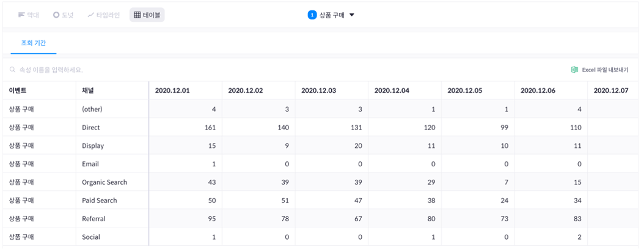Select the Email channel row
Image resolution: width=644 pixels, height=250 pixels.
pyautogui.click(x=90, y=164)
